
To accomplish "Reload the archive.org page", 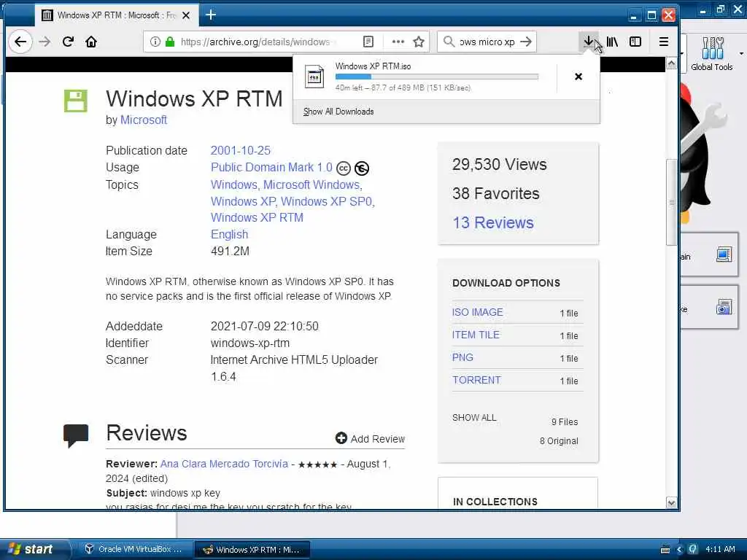I will pos(68,42).
